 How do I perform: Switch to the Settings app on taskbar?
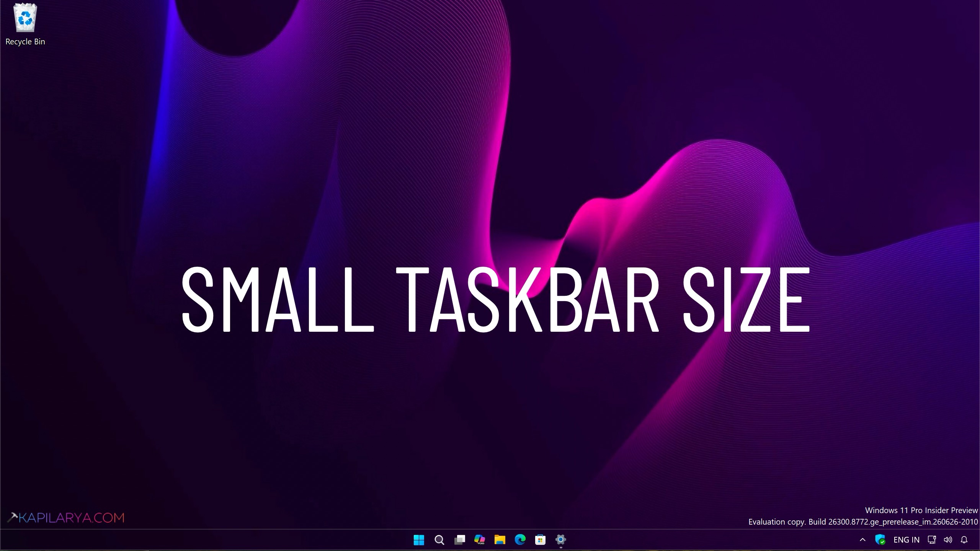[560, 540]
